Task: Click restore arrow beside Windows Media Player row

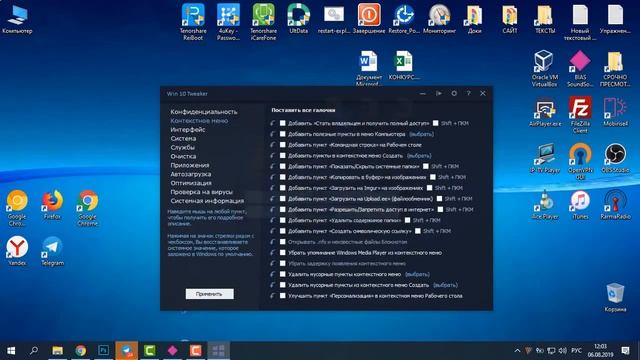Action: point(273,253)
